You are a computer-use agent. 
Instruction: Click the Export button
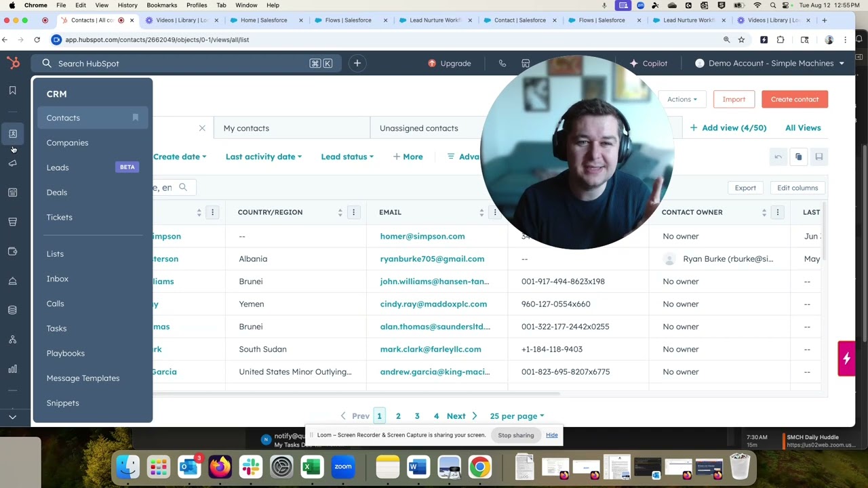(745, 188)
